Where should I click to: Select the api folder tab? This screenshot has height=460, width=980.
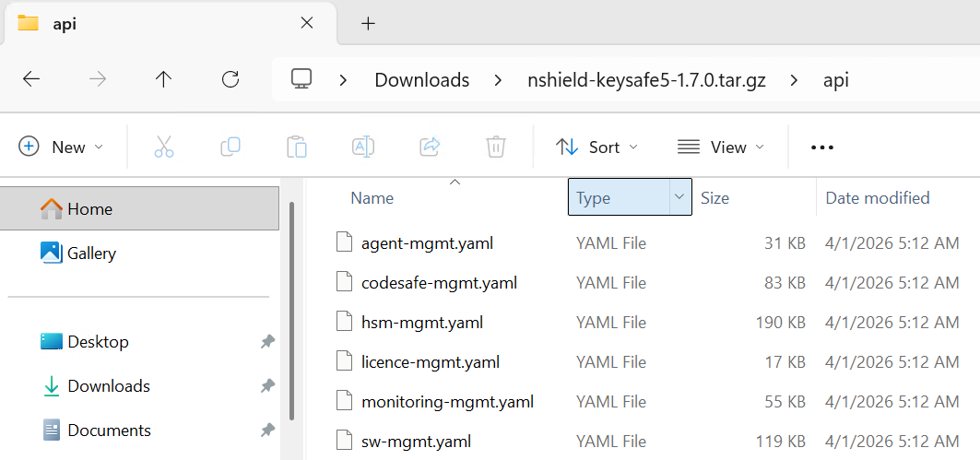[169, 24]
